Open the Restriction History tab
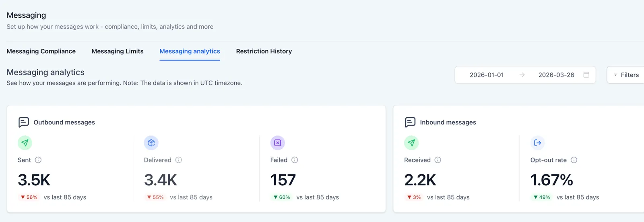The width and height of the screenshot is (644, 222). [x=264, y=51]
